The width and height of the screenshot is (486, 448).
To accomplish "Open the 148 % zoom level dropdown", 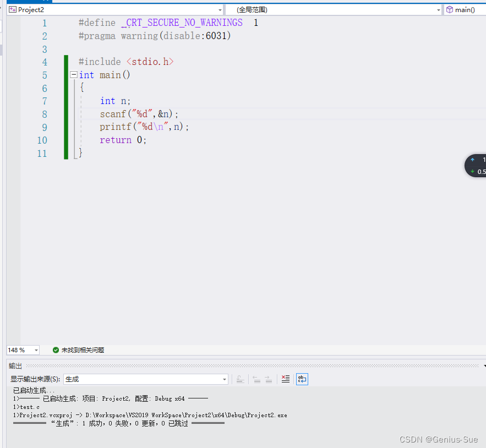I will [x=36, y=350].
